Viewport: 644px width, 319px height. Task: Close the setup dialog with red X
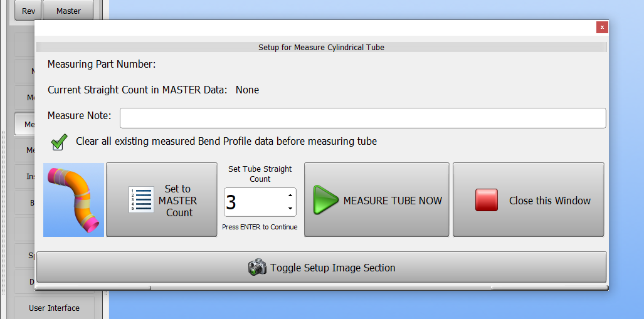point(602,28)
